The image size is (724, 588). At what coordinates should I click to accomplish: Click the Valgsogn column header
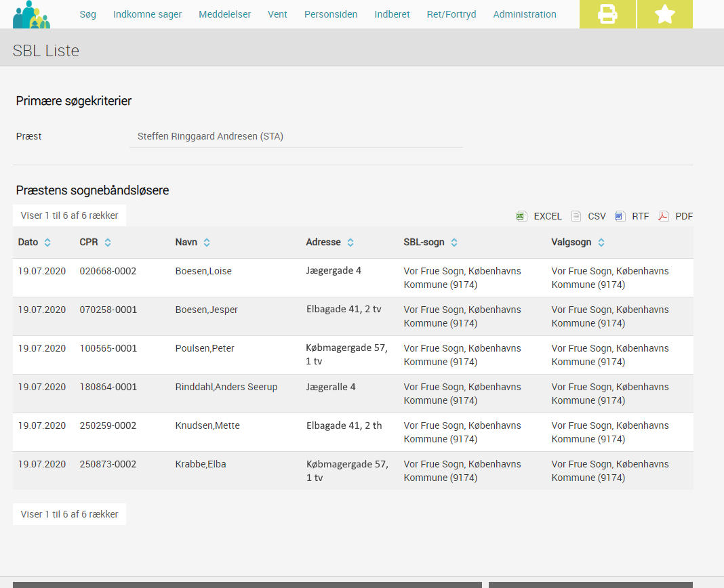tap(571, 243)
